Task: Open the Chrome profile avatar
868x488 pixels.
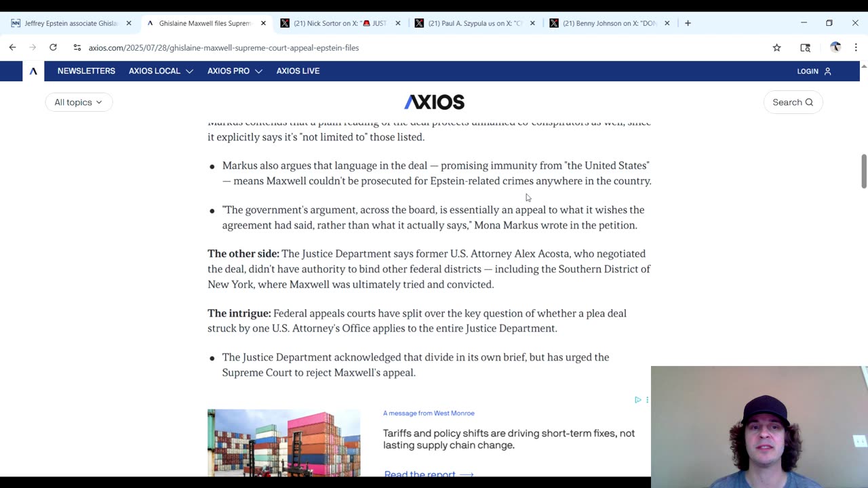Action: click(835, 47)
